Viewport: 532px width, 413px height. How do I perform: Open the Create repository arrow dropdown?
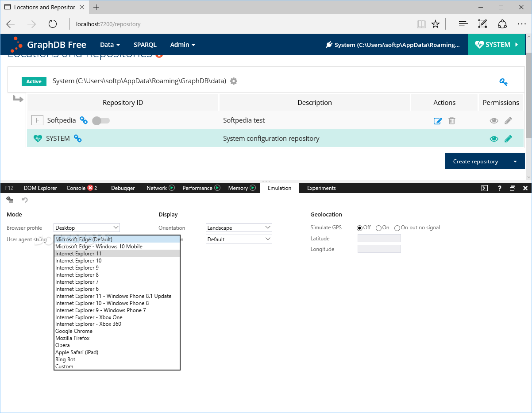pyautogui.click(x=515, y=161)
